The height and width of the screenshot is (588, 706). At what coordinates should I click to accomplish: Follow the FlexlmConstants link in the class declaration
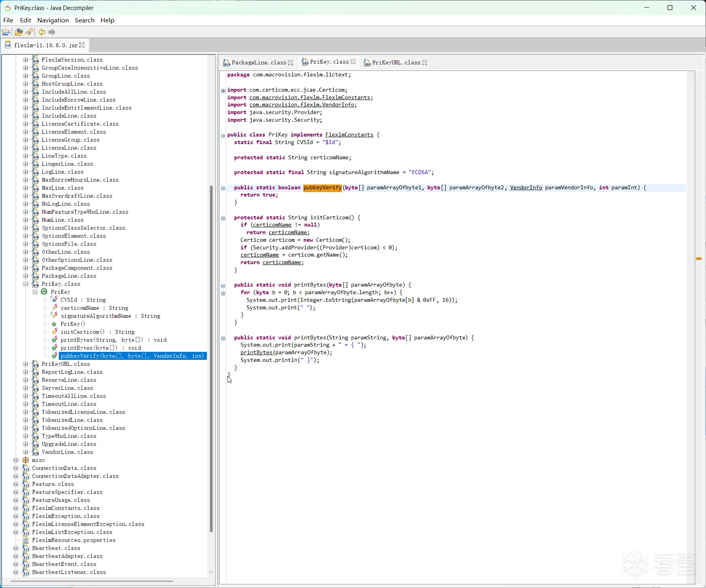[349, 135]
